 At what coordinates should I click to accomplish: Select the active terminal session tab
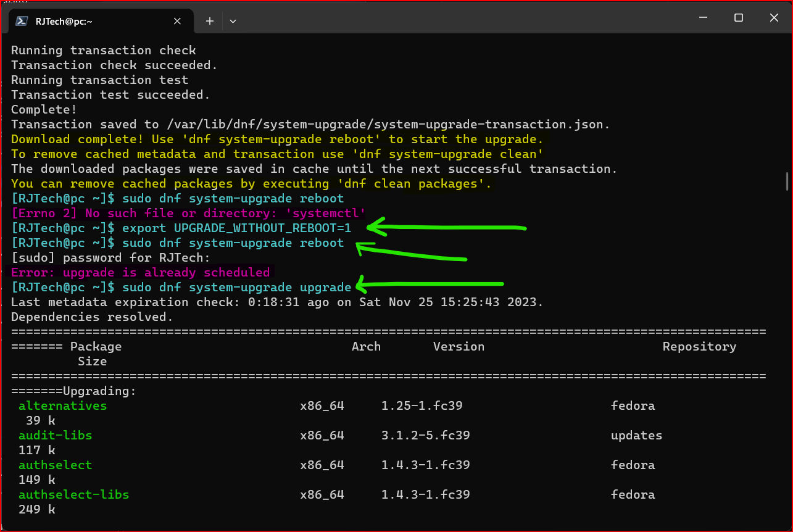click(x=93, y=20)
